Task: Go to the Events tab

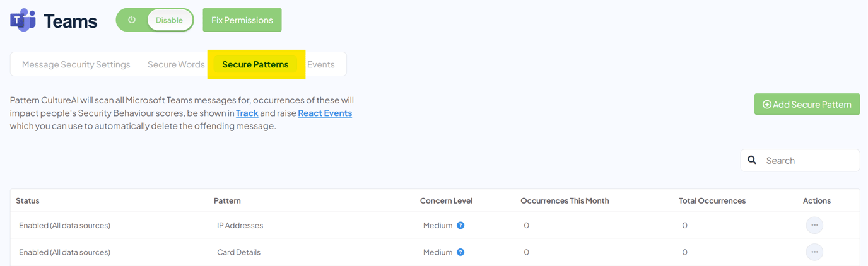Action: (321, 64)
